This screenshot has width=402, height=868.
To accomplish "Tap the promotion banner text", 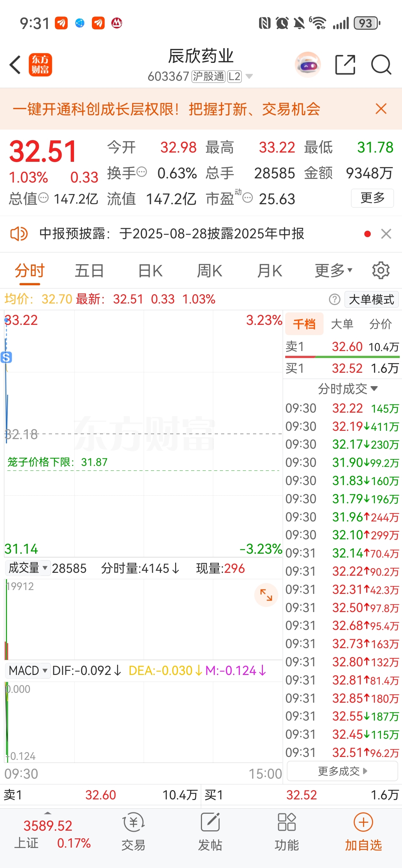I will (167, 109).
